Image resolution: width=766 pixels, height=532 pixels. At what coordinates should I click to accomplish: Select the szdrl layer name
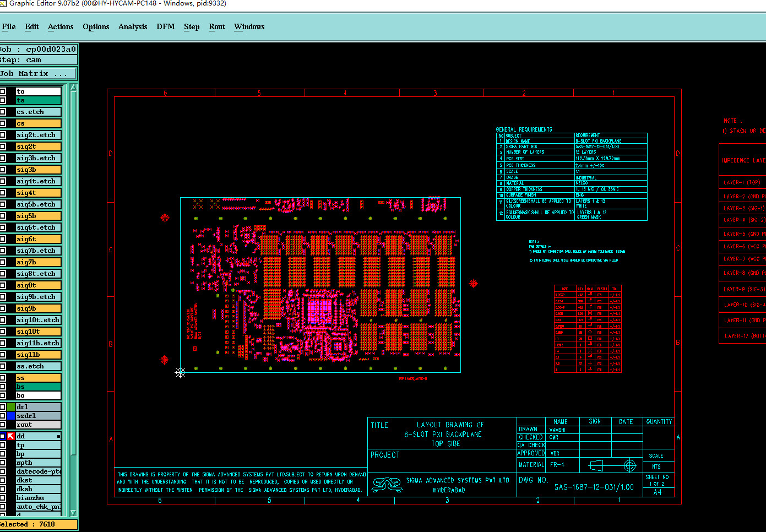39,416
